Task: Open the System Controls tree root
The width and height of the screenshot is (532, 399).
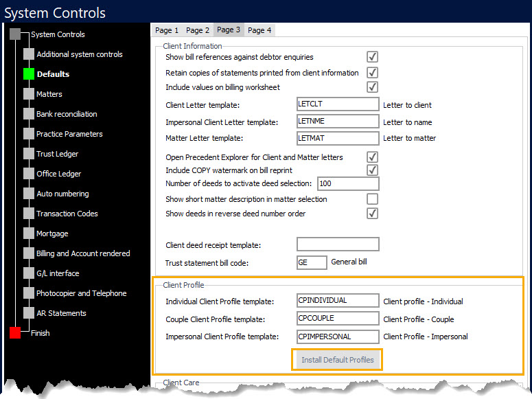Action: point(58,34)
